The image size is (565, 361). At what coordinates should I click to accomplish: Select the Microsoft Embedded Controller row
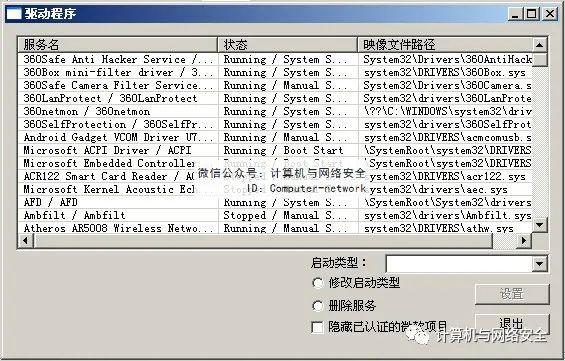tap(275, 163)
